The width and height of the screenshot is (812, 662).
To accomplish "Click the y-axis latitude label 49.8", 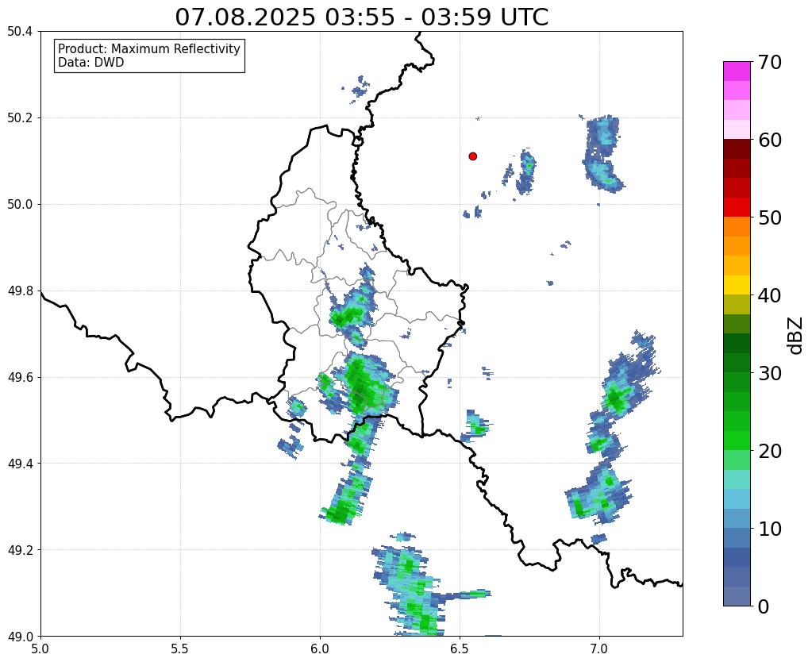I will pyautogui.click(x=20, y=291).
